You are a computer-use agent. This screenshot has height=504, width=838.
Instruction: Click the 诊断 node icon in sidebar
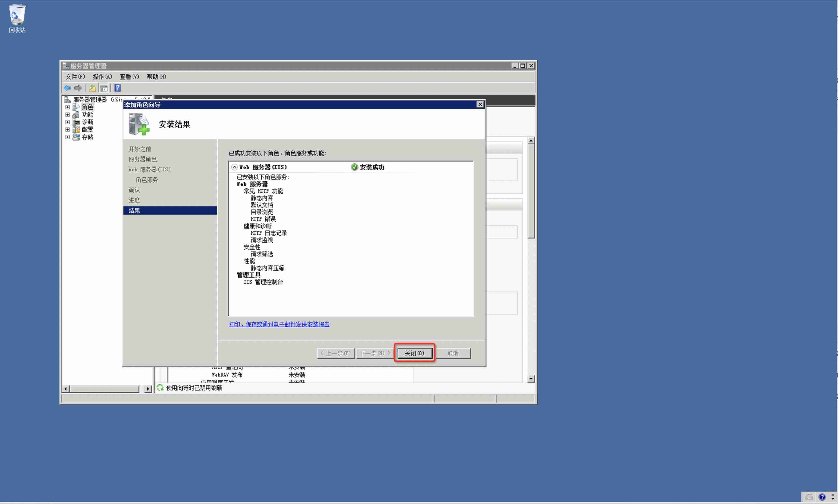(x=76, y=122)
